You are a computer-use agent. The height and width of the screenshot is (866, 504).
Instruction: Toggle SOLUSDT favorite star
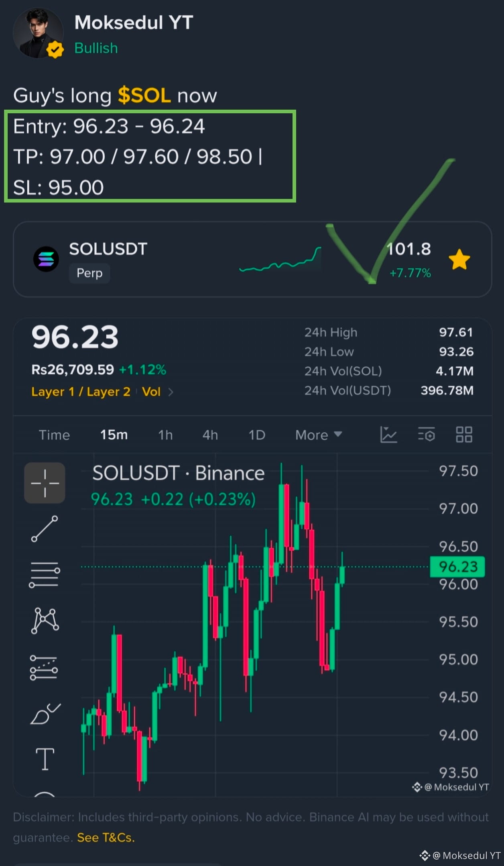[459, 259]
